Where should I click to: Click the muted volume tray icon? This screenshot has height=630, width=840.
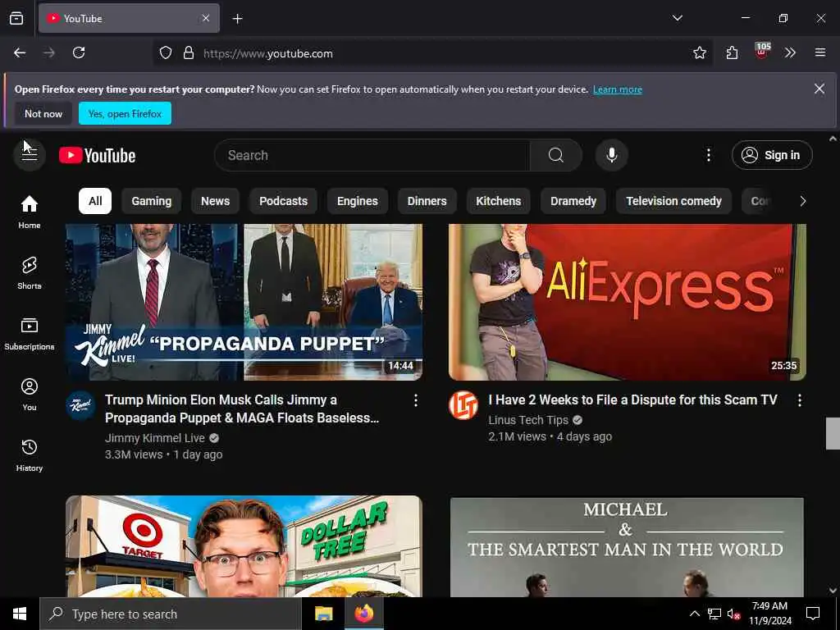(733, 614)
